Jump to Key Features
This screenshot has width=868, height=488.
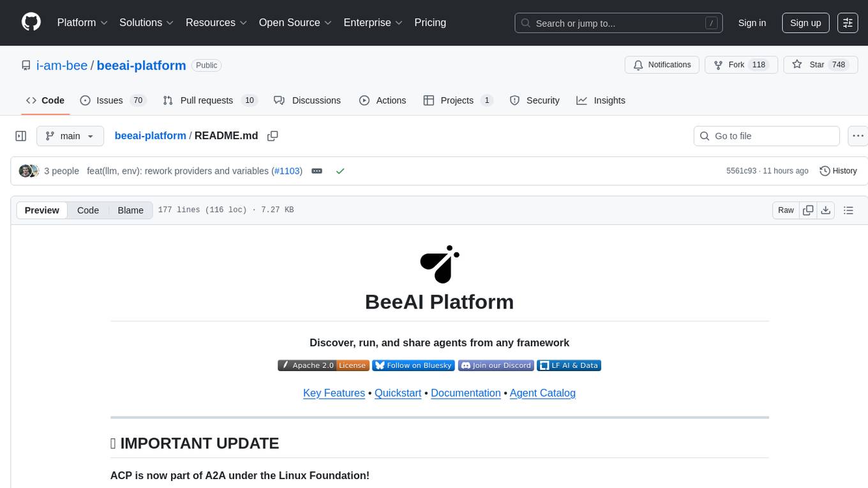pos(334,393)
